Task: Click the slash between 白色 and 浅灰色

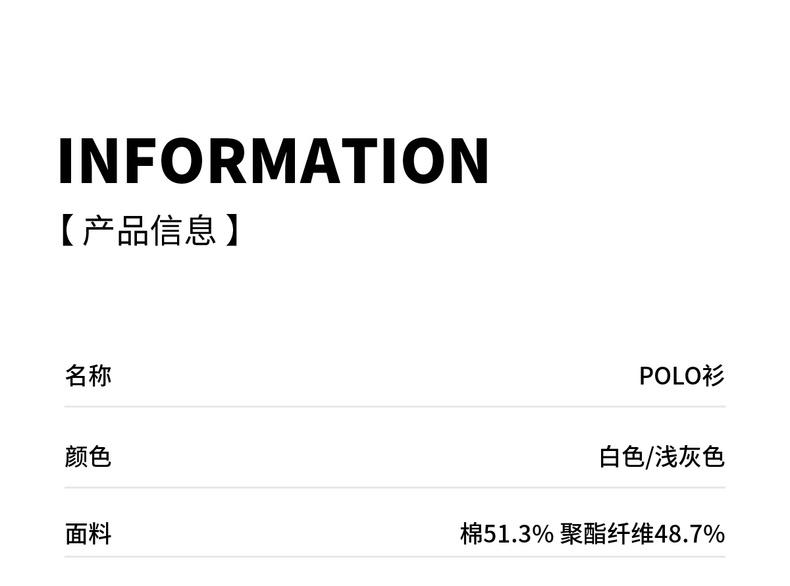Action: [x=649, y=457]
